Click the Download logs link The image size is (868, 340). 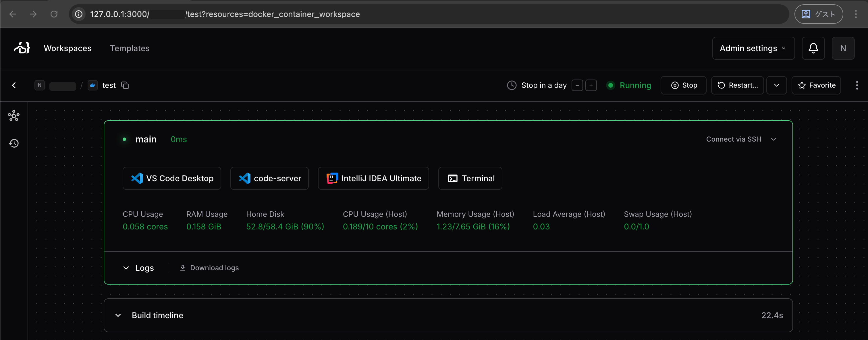209,268
